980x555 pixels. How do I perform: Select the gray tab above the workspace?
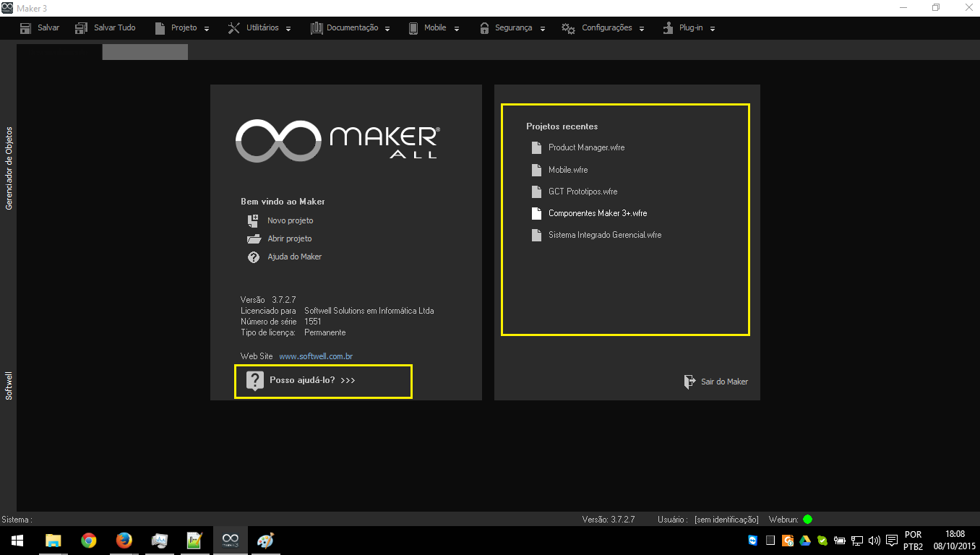tap(145, 52)
